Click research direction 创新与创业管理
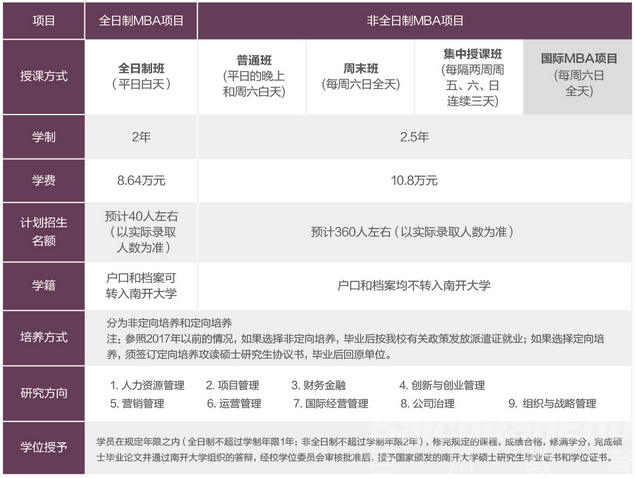The image size is (635, 478). click(446, 385)
